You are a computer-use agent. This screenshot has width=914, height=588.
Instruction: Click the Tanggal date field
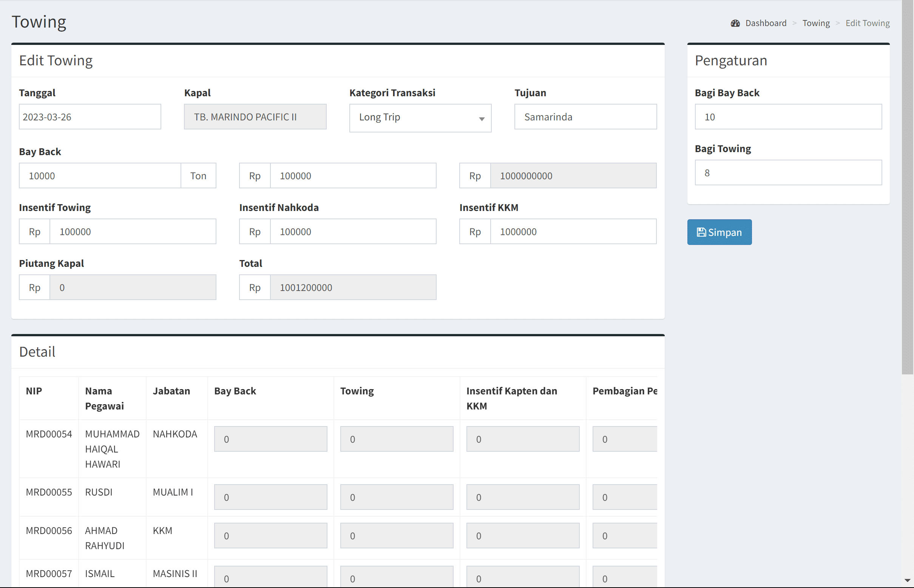90,117
